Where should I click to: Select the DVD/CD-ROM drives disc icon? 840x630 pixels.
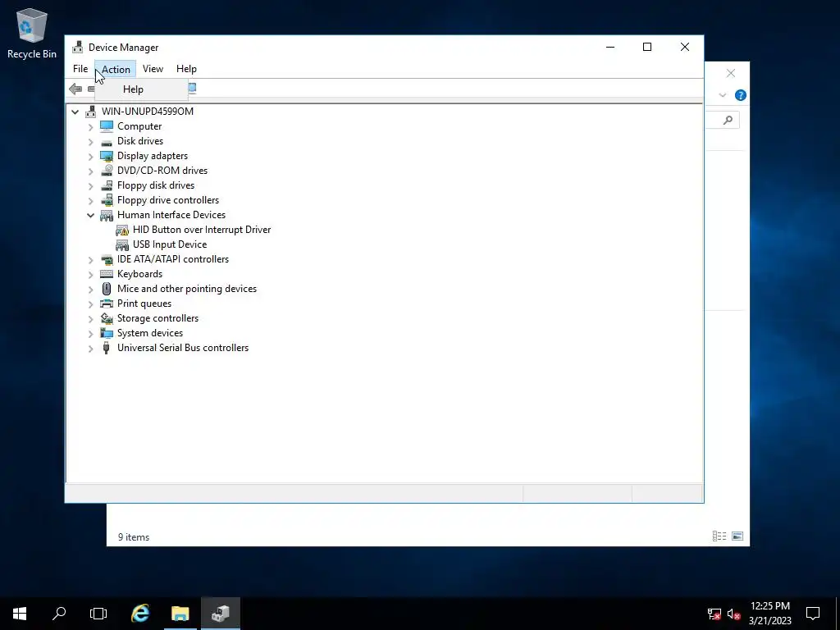click(x=107, y=171)
